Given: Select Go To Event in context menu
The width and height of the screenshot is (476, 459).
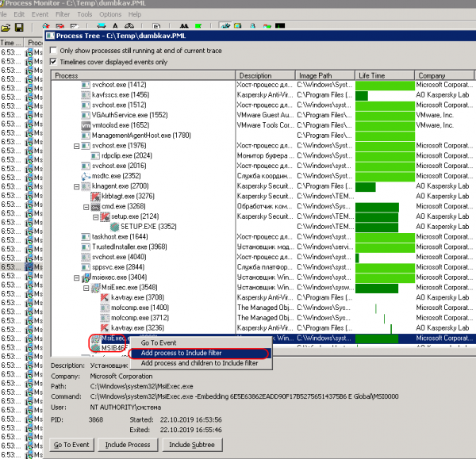Looking at the screenshot, I should [x=163, y=342].
